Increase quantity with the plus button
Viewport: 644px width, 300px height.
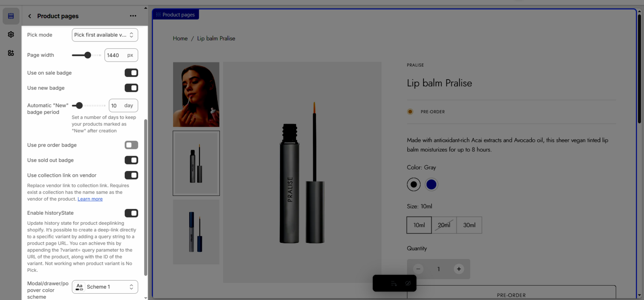tap(458, 269)
